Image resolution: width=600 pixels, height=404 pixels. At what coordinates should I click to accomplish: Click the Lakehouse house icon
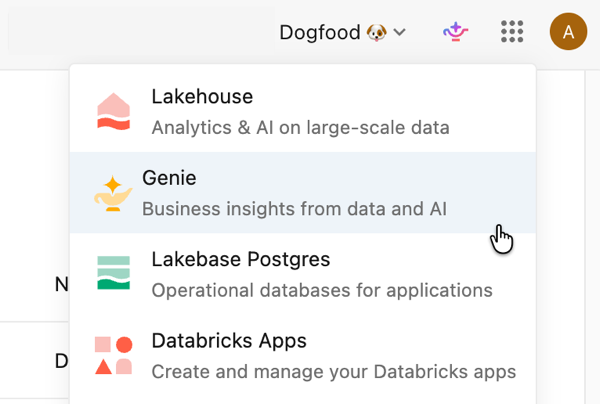click(114, 111)
